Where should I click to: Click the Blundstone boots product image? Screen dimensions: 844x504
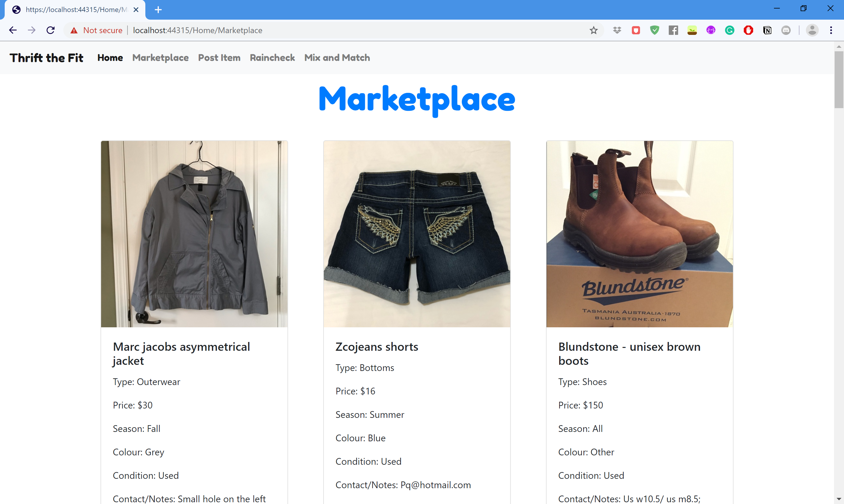pyautogui.click(x=639, y=234)
